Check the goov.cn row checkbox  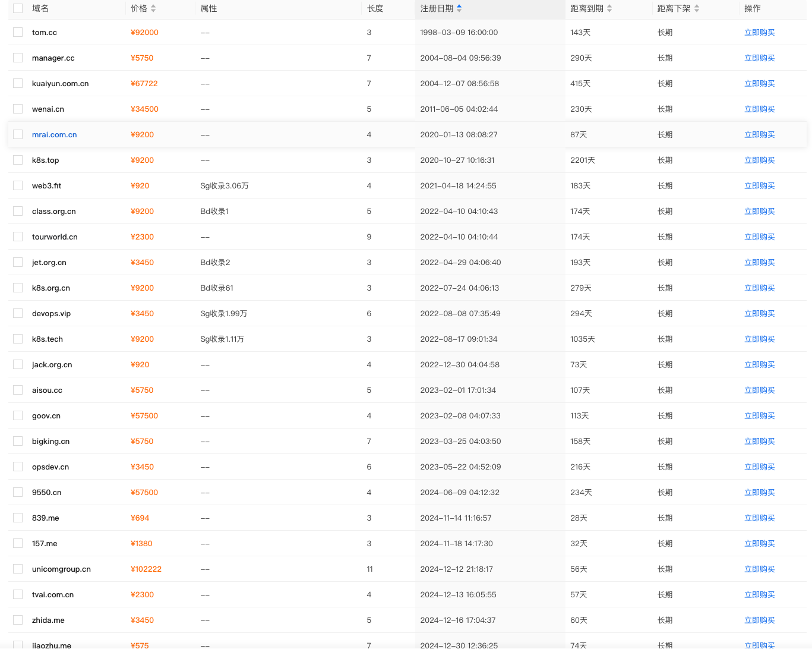pyautogui.click(x=18, y=416)
